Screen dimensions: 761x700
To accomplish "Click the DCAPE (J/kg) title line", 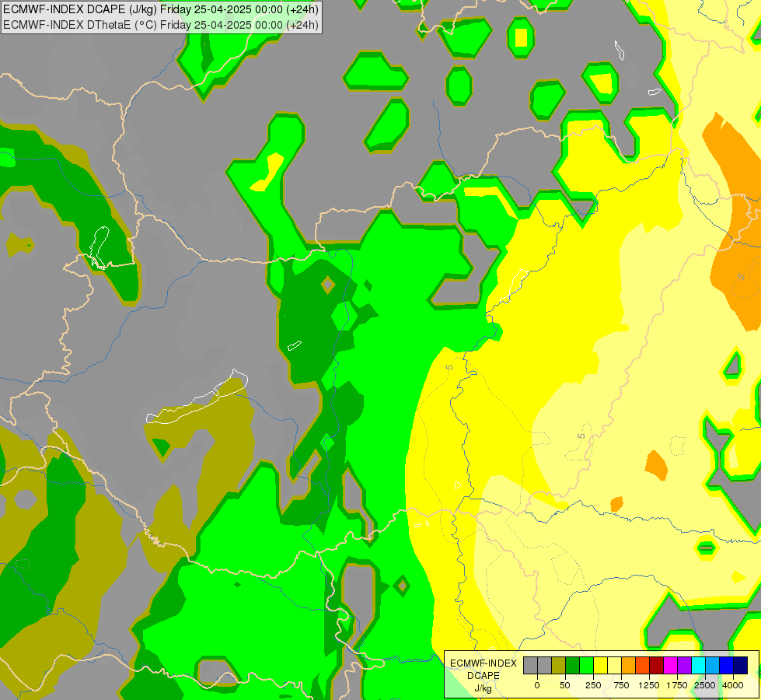I will (x=161, y=9).
